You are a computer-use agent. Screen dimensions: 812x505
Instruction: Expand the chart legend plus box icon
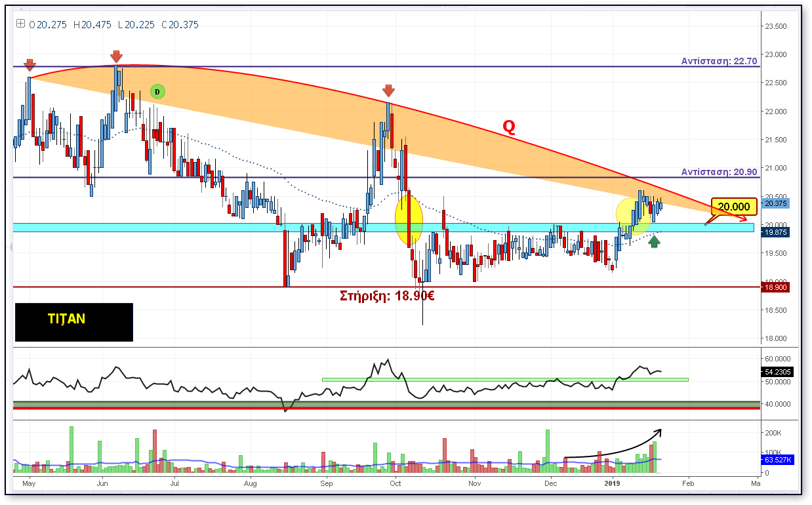click(21, 24)
